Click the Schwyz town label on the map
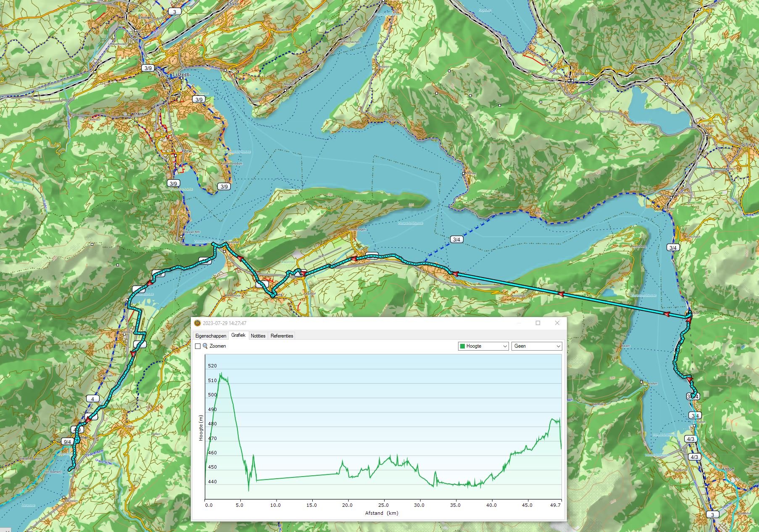759x532 pixels. [748, 144]
